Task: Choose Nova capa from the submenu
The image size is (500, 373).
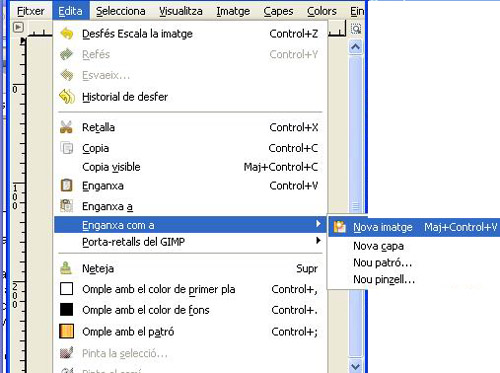Action: coord(378,246)
